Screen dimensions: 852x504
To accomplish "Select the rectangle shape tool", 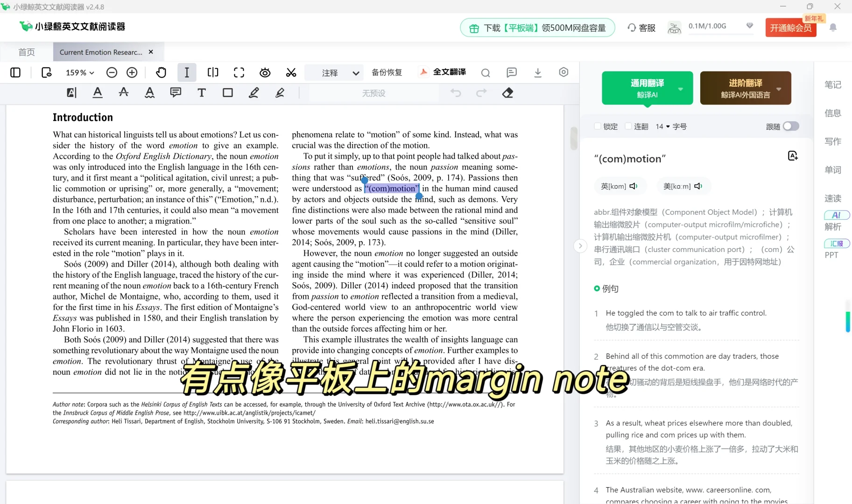I will click(228, 92).
